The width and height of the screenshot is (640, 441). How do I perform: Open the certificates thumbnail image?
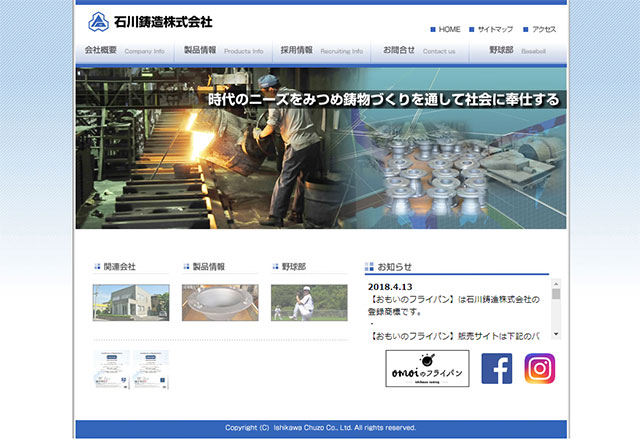pos(131,370)
